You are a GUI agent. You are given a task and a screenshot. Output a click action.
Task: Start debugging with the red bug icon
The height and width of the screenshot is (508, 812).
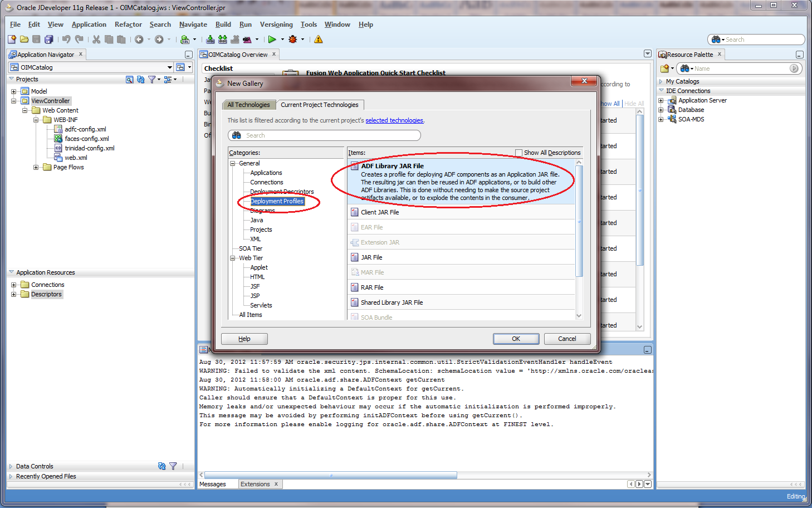(x=294, y=39)
